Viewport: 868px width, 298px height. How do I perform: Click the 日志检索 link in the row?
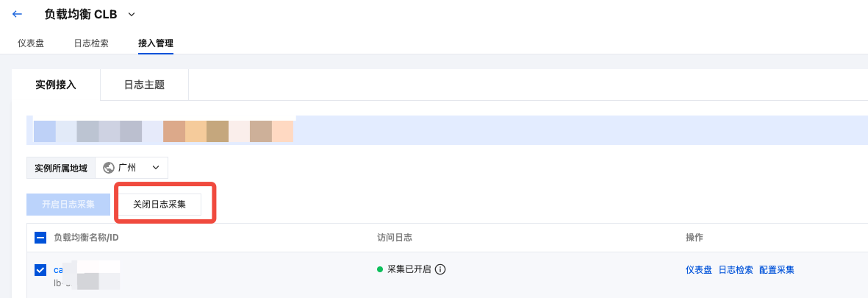(x=736, y=270)
